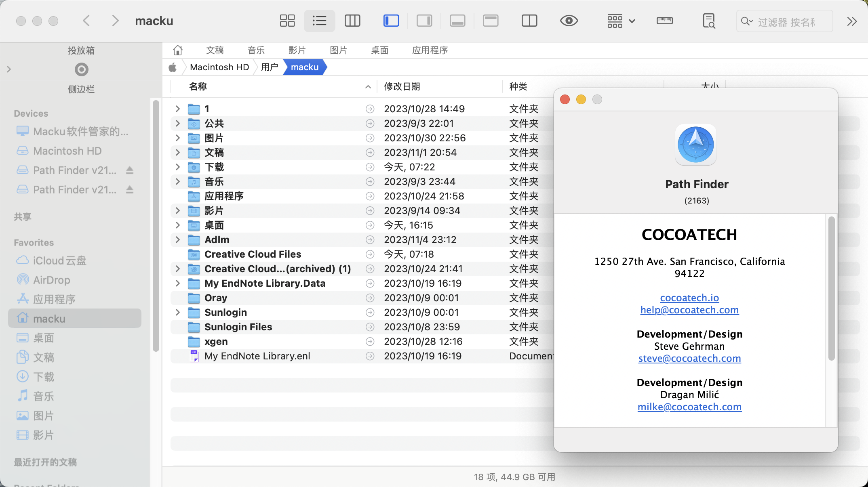The image size is (868, 487).
Task: Show more toolbar items with double chevron
Action: (852, 21)
